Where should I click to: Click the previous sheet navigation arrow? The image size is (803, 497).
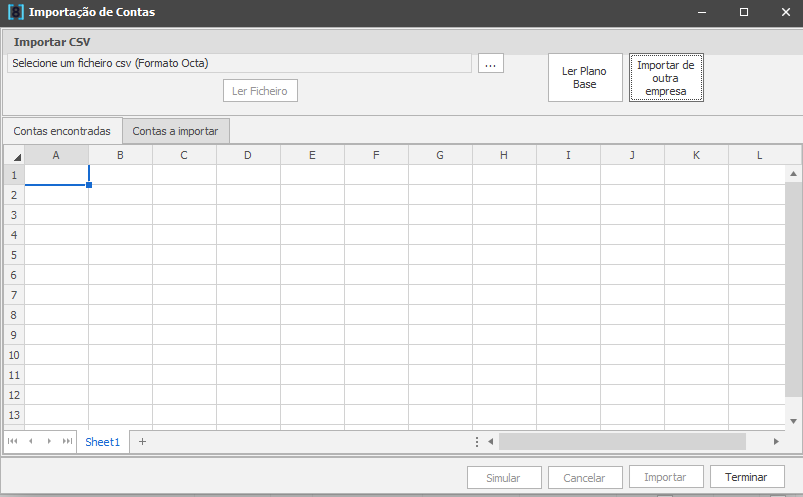(31, 441)
